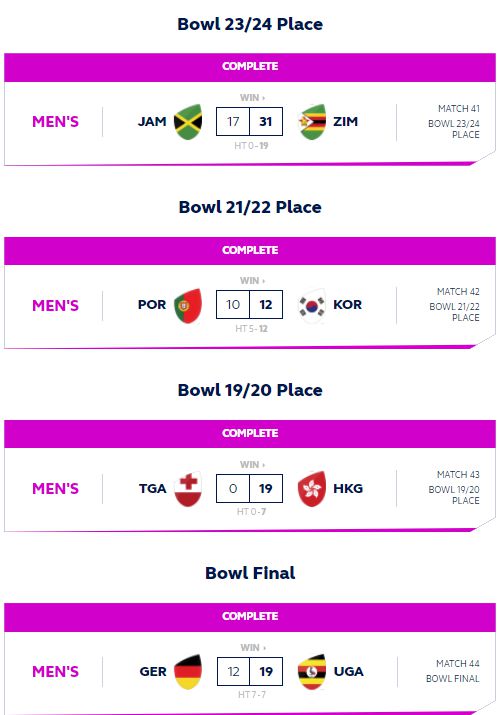Click the Bowl Final heading
The image size is (499, 715).
(250, 573)
